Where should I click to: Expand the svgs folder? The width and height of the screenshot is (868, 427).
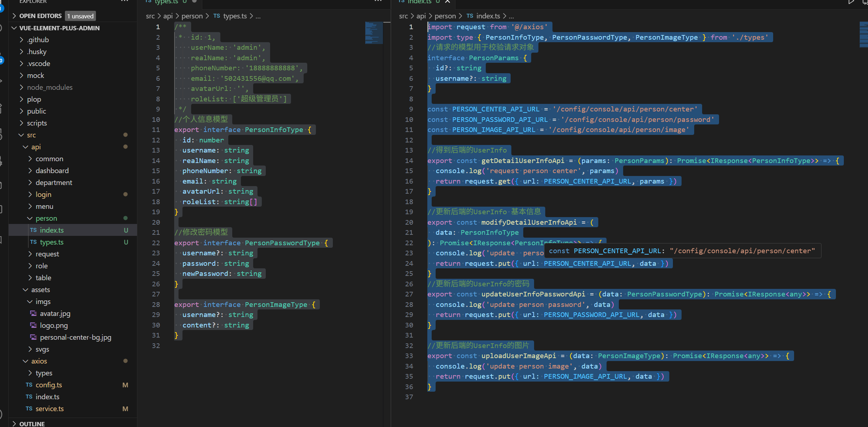(30, 349)
